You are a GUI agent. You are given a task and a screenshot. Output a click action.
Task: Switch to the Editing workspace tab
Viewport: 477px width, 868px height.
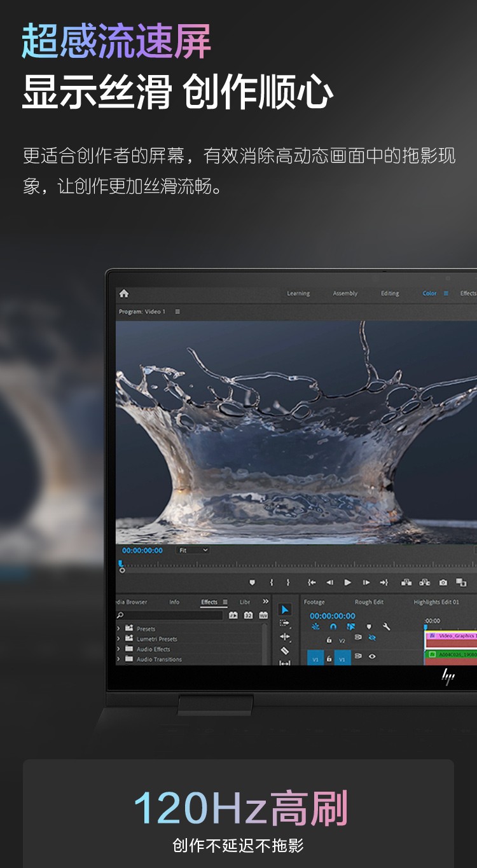pos(390,293)
